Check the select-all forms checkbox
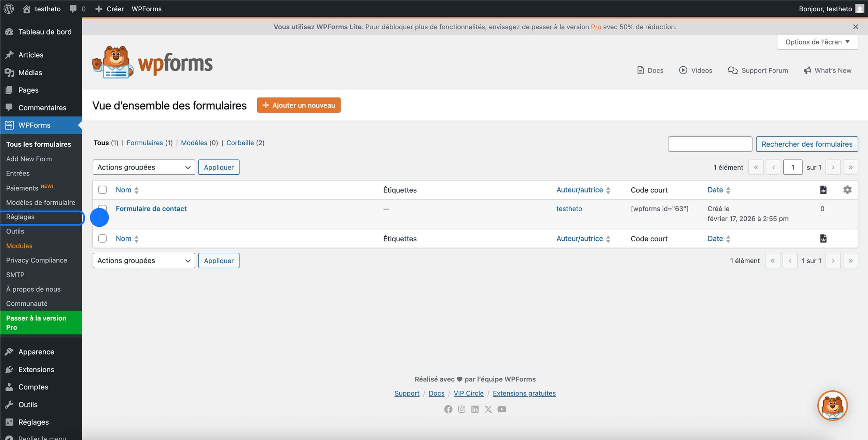This screenshot has width=868, height=440. 102,190
